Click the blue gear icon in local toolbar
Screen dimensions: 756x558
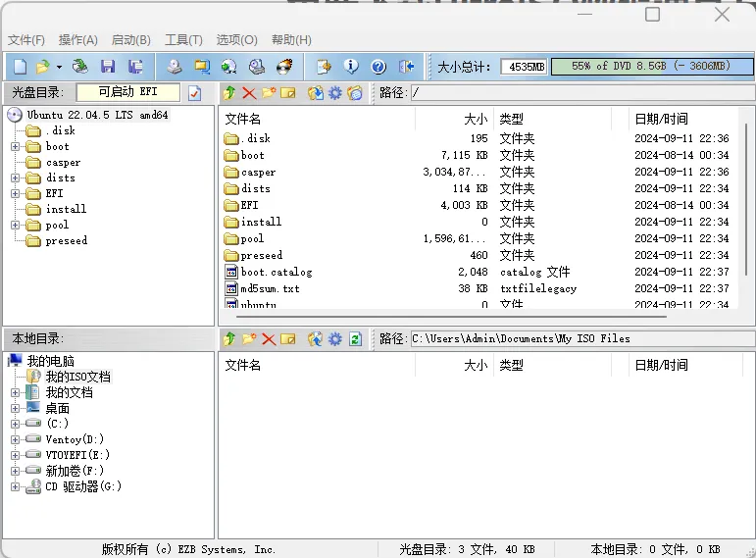pyautogui.click(x=335, y=339)
